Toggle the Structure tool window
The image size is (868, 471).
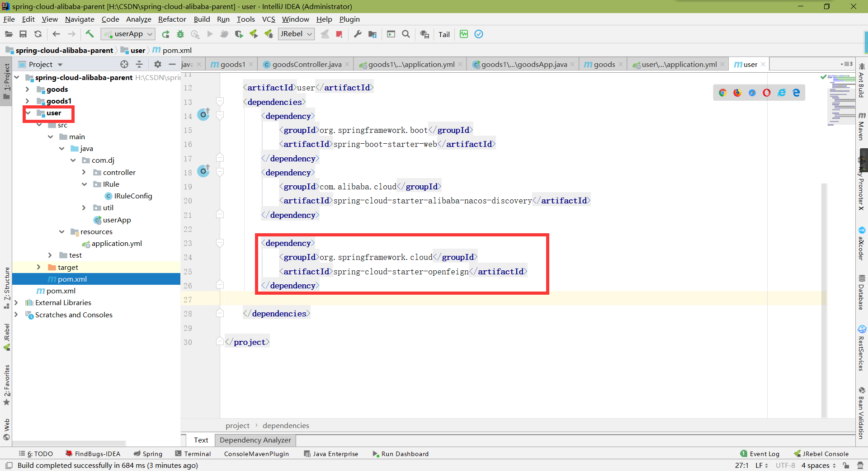point(6,287)
